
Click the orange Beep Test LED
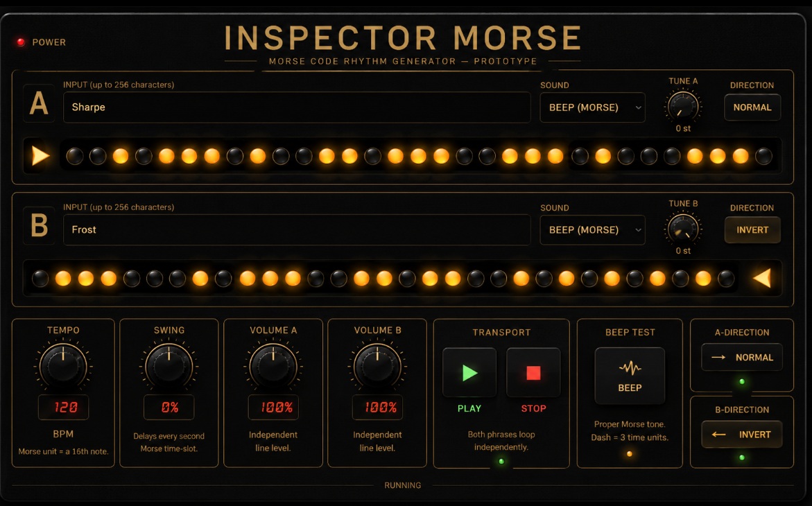tap(630, 454)
